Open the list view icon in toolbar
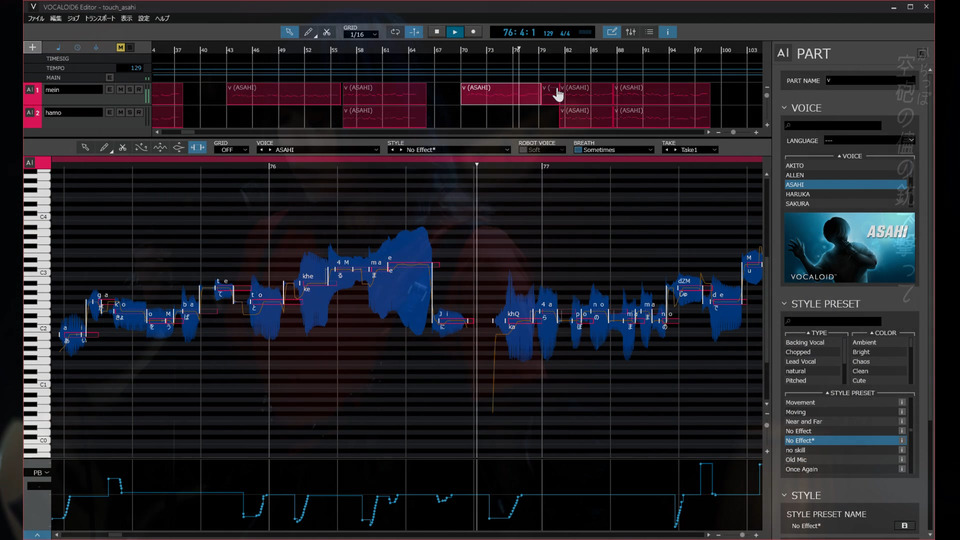This screenshot has width=960, height=540. [x=649, y=32]
